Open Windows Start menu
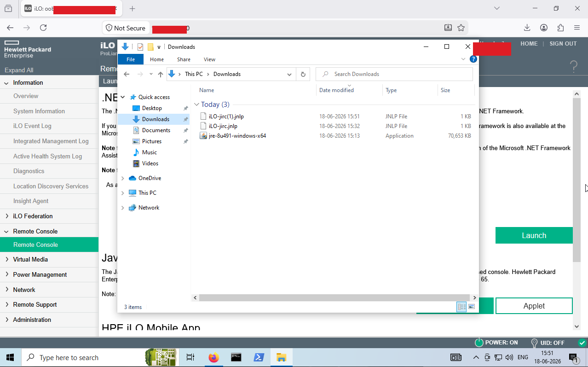Viewport: 588px width, 367px height. [11, 357]
